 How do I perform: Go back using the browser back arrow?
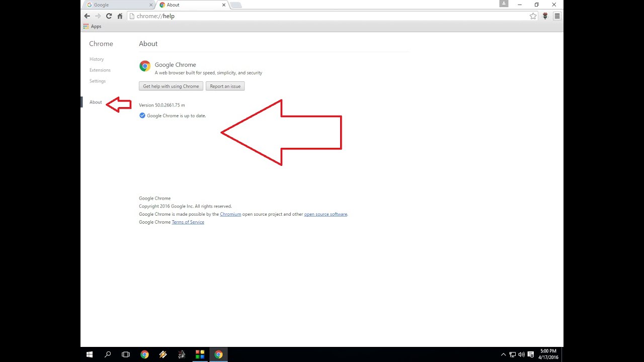tap(87, 16)
